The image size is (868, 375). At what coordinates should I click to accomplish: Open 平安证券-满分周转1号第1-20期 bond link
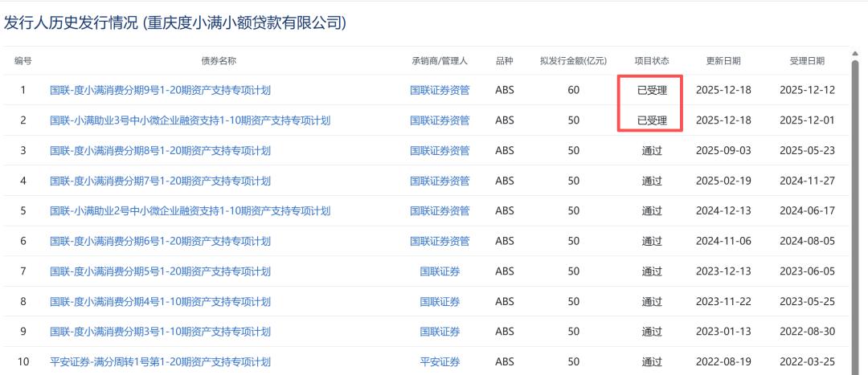click(x=160, y=362)
